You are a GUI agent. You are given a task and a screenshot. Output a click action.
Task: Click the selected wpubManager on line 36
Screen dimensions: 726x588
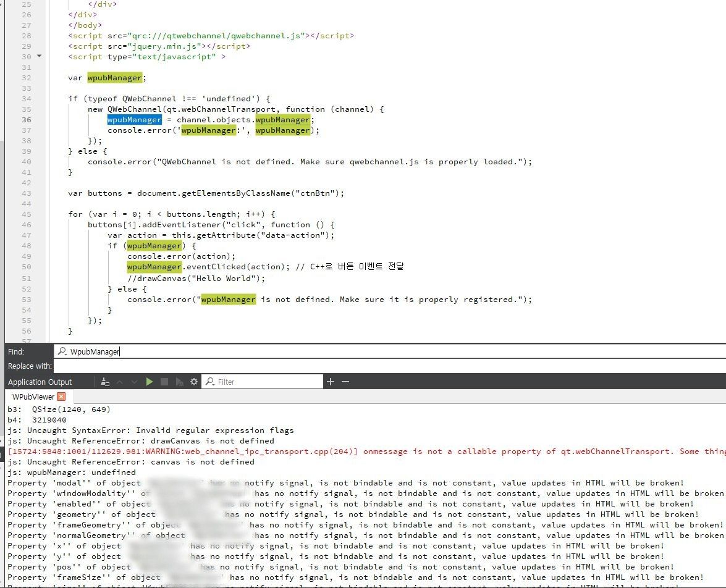click(134, 119)
